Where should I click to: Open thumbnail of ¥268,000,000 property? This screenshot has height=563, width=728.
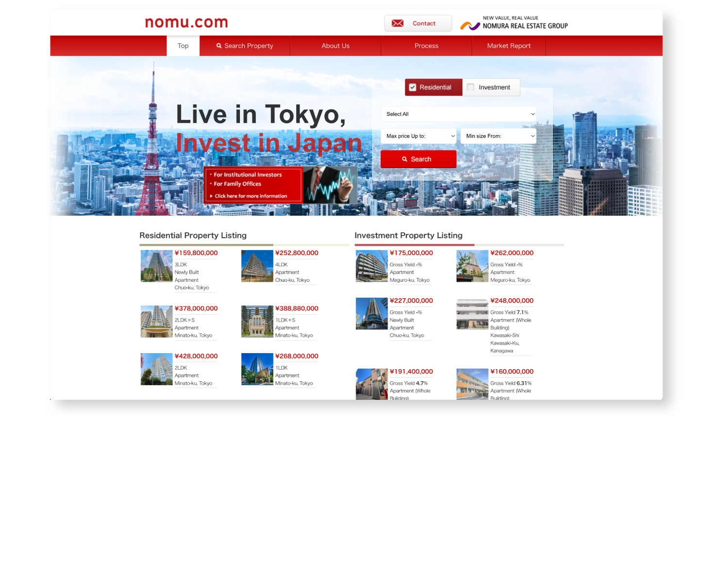pyautogui.click(x=257, y=369)
